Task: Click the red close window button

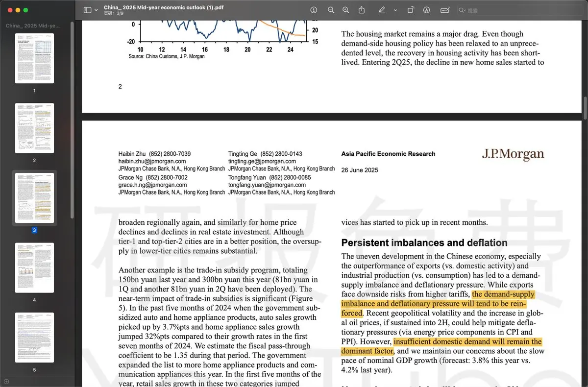Action: tap(9, 10)
